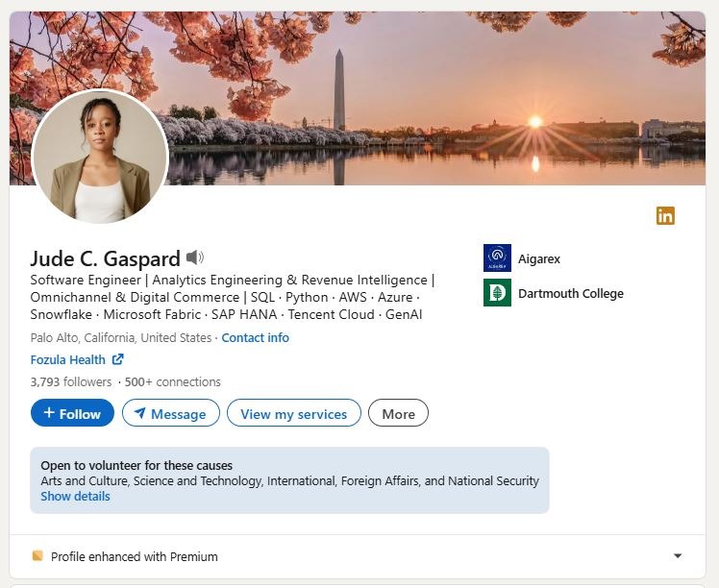Image resolution: width=719 pixels, height=588 pixels.
Task: Click the external link icon beside Fozula Health
Action: 118,360
